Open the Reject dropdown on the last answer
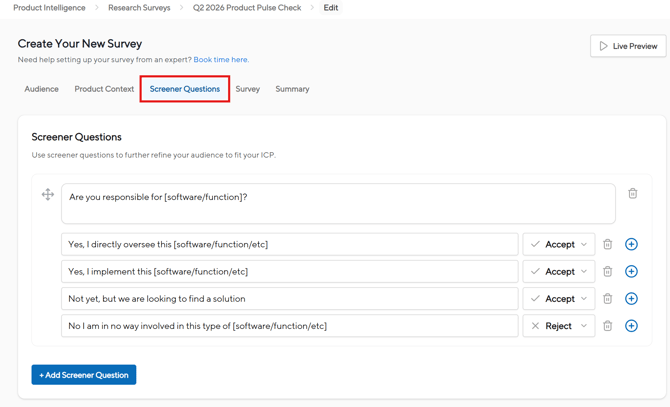 point(558,325)
